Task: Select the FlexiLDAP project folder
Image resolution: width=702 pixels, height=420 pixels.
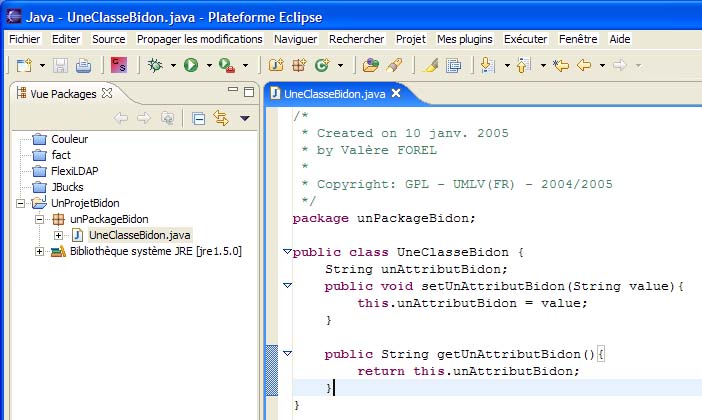Action: tap(74, 171)
